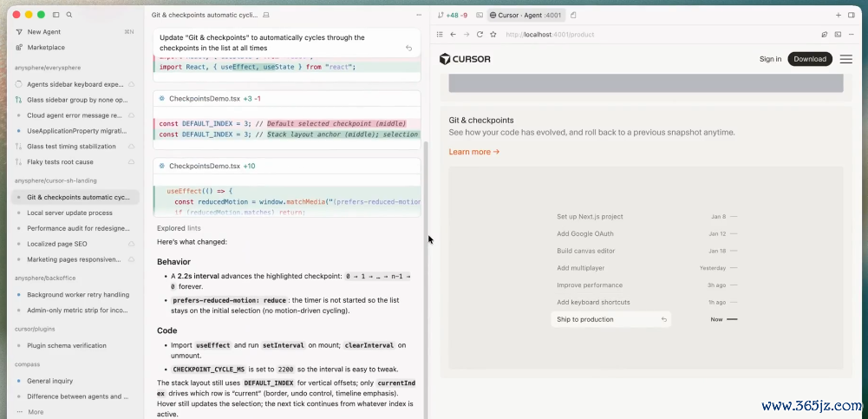Viewport: 868px width, 419px height.
Task: Select Set up Next.js project checkpoint
Action: tap(590, 216)
